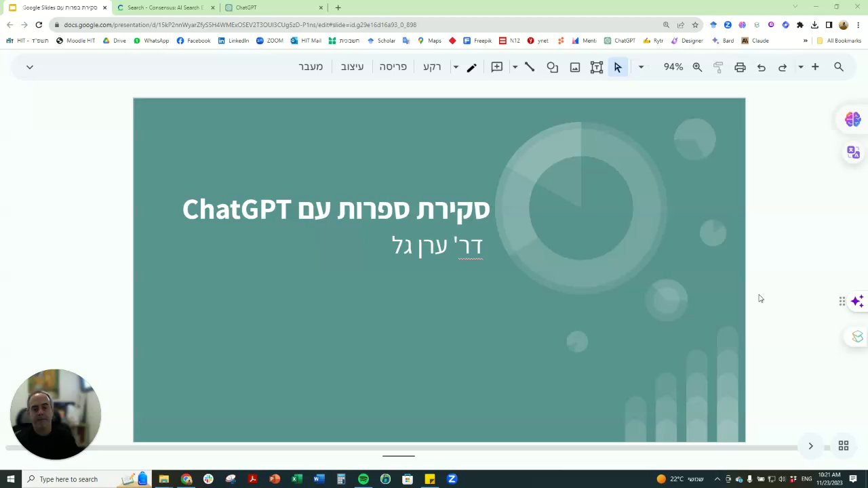The image size is (868, 488).
Task: Select the arrow cursor tool
Action: click(618, 67)
